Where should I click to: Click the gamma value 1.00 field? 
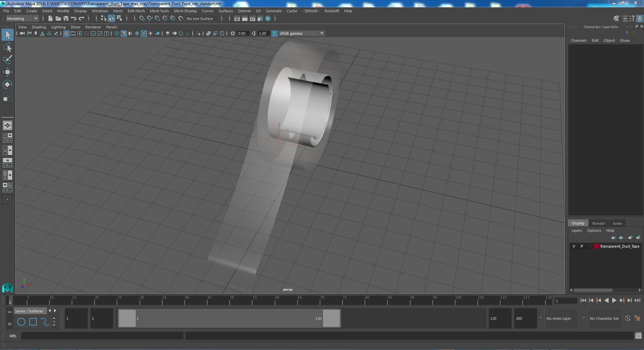point(263,33)
